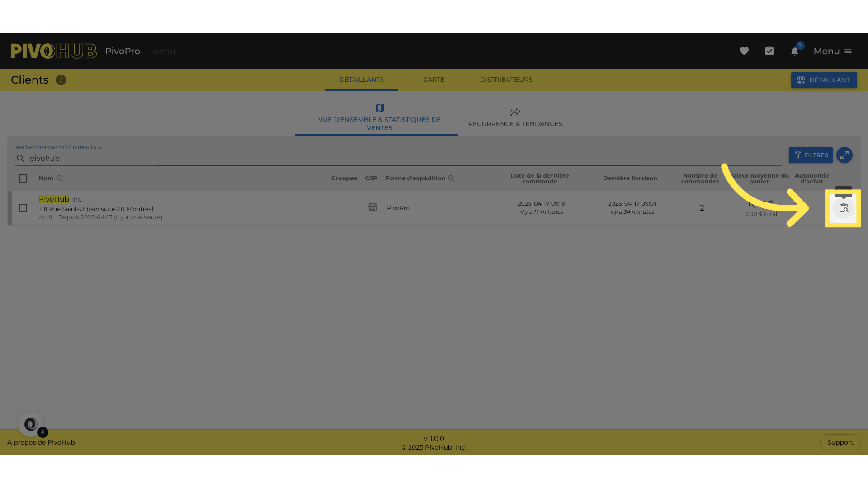Image resolution: width=868 pixels, height=488 pixels.
Task: Open the favorites heart icon
Action: [744, 51]
